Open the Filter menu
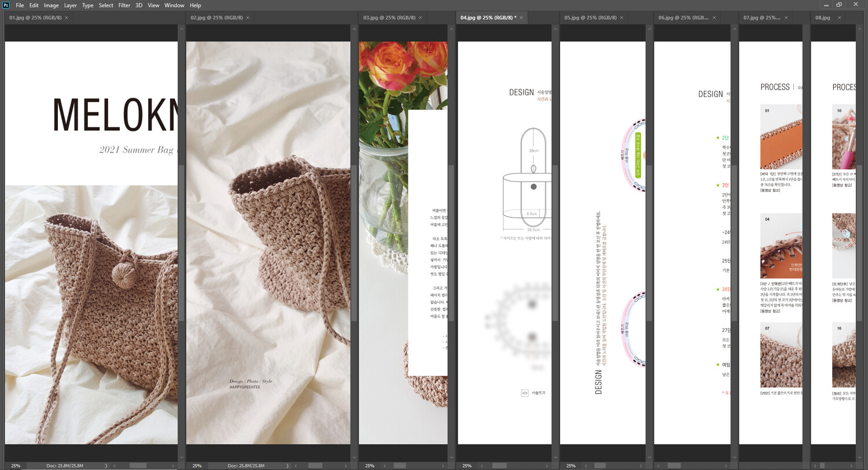868x470 pixels. tap(124, 5)
